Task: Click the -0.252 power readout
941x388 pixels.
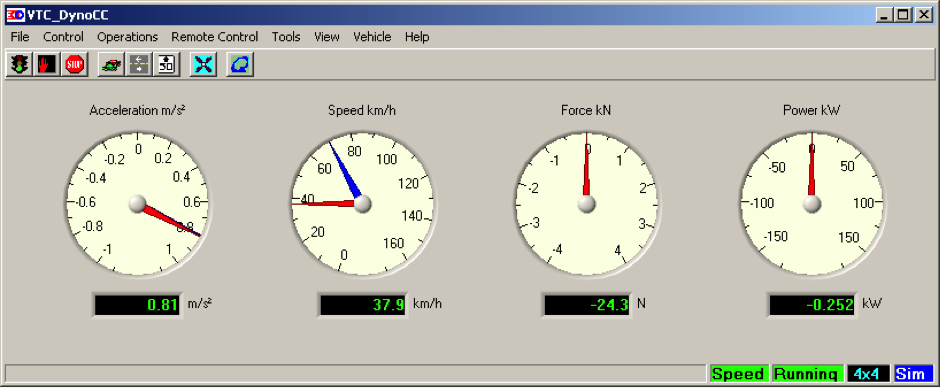Action: [x=812, y=305]
